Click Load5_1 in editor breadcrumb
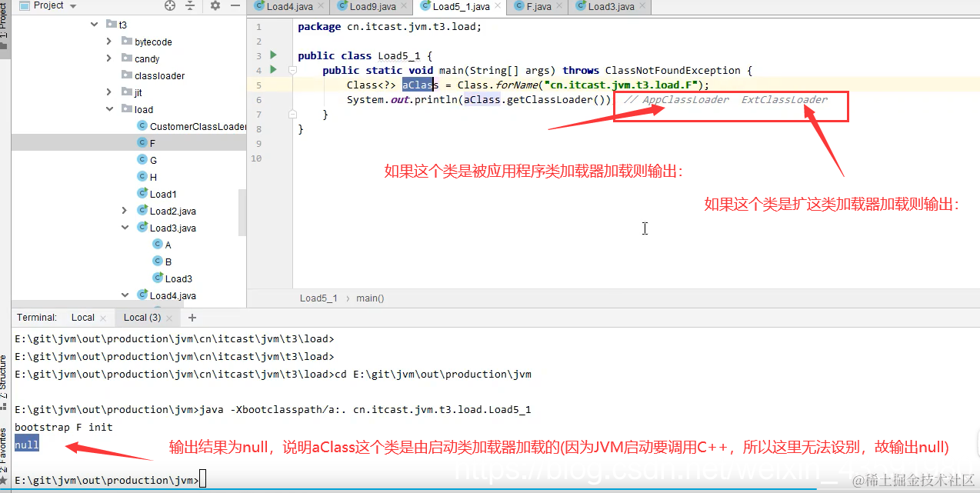This screenshot has width=980, height=493. 318,298
